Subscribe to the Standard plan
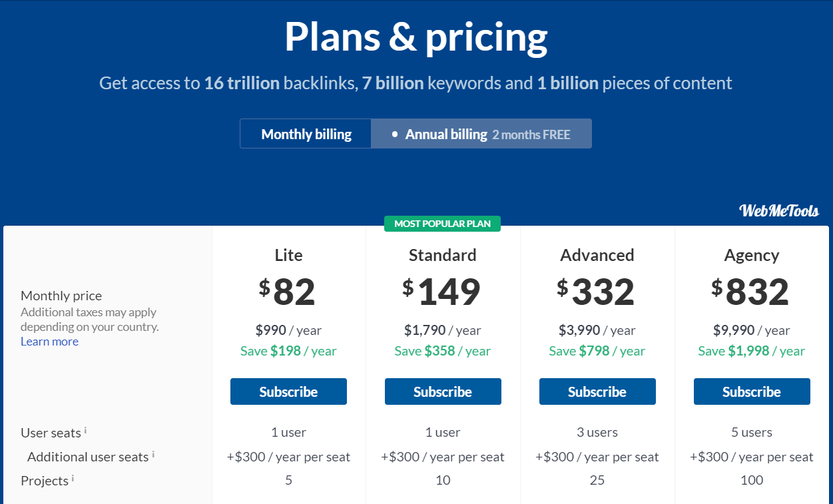833x504 pixels. coord(443,391)
